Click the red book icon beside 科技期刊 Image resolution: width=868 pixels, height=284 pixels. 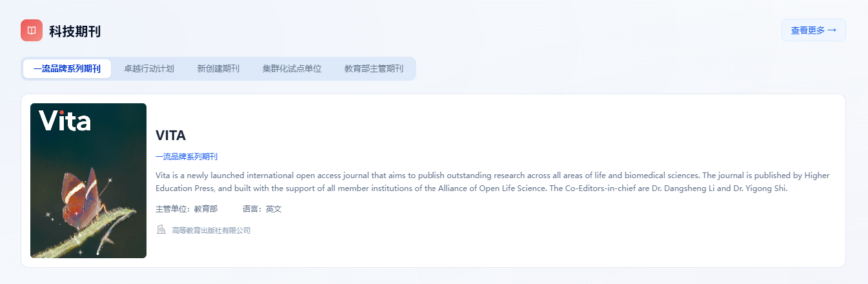point(32,30)
